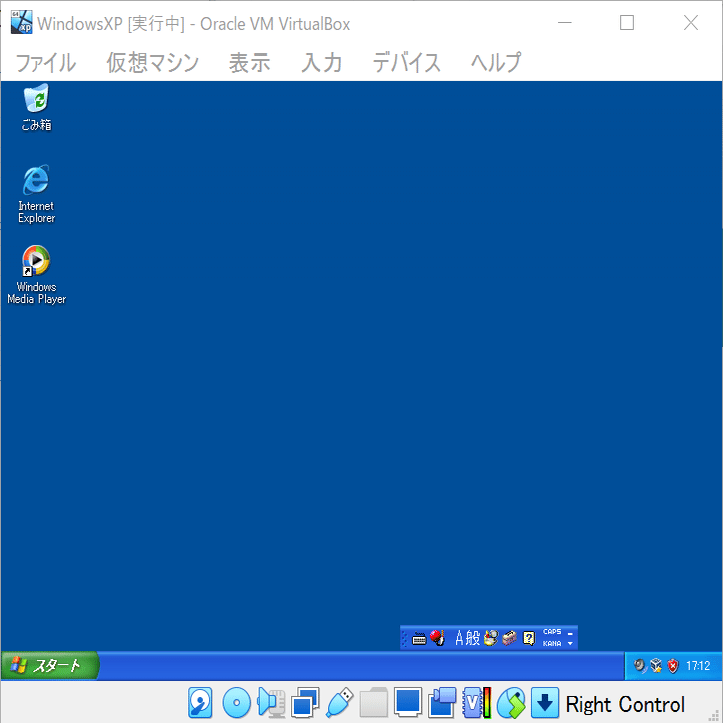Click the hard disk activity indicator
The image size is (723, 723).
click(x=200, y=703)
